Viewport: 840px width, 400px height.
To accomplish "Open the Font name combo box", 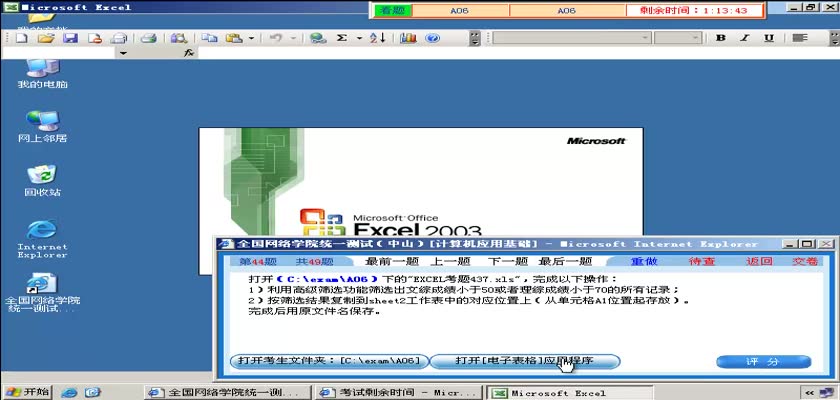I will tap(572, 37).
